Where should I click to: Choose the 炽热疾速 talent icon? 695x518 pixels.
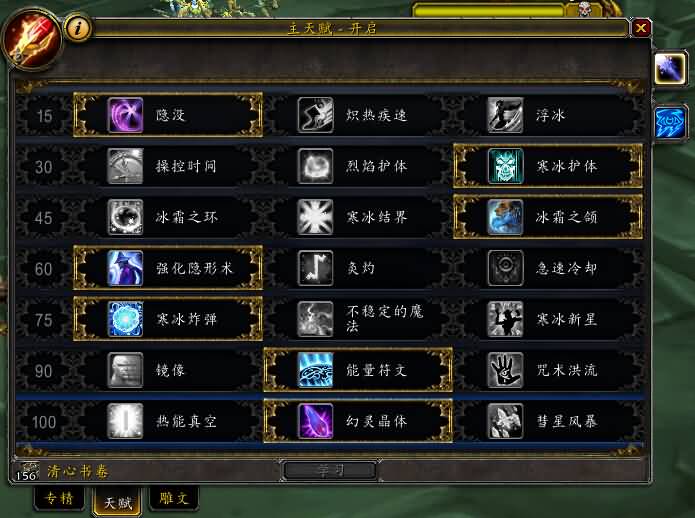(315, 115)
